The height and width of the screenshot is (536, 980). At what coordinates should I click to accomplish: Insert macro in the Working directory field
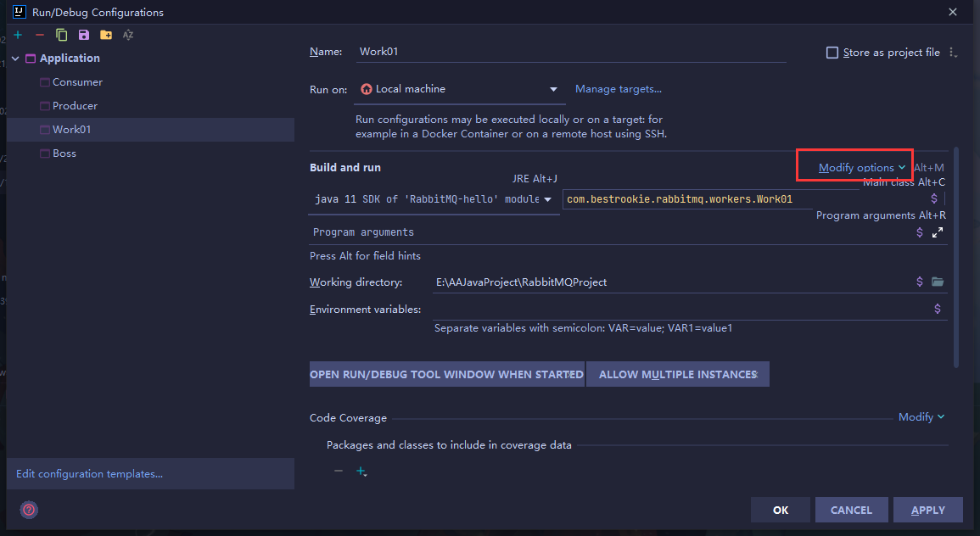pyautogui.click(x=920, y=282)
